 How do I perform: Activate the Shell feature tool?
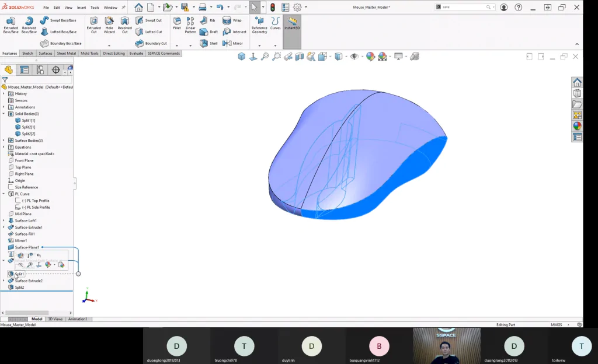point(208,43)
